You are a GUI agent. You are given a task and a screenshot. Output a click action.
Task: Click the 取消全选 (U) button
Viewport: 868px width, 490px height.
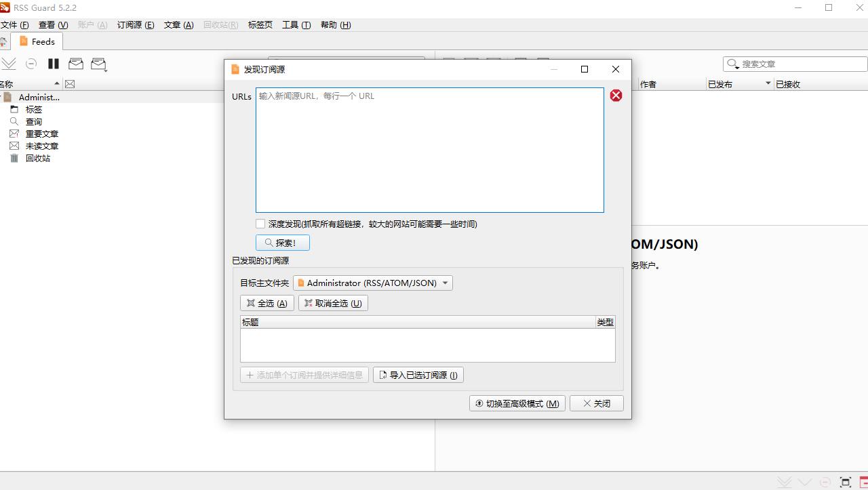coord(333,303)
